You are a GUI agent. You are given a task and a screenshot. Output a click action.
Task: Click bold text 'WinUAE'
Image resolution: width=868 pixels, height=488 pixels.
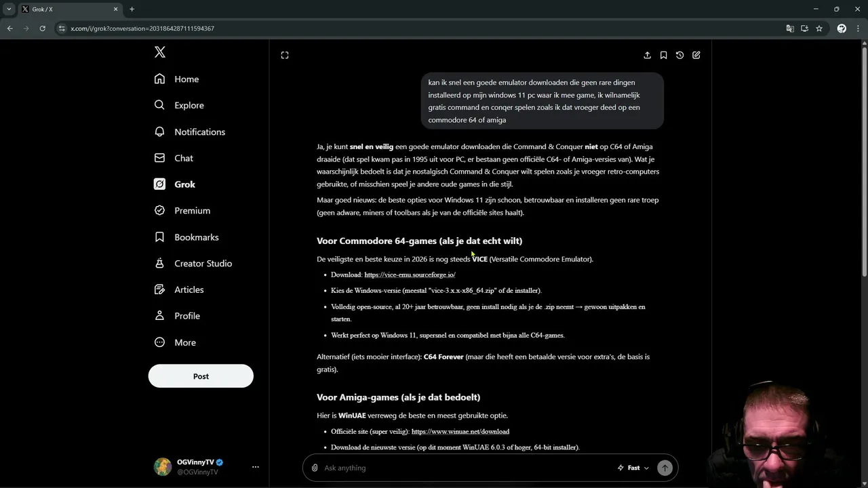[x=352, y=415]
